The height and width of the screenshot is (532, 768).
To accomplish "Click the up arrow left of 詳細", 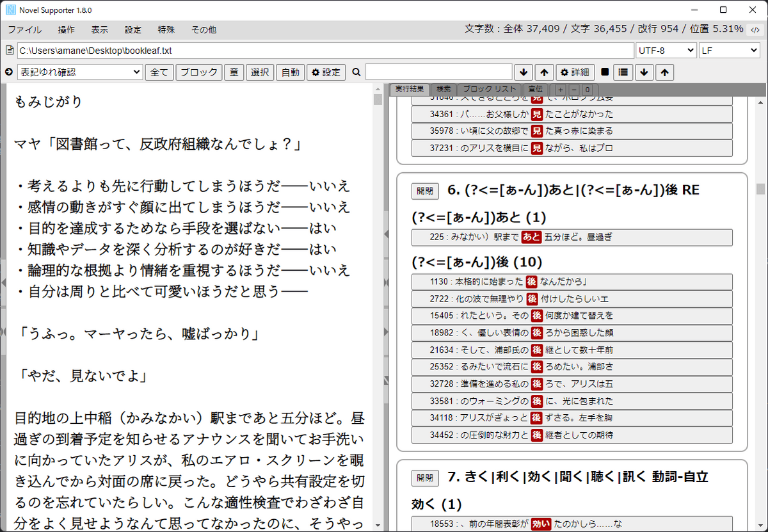I will pos(543,72).
